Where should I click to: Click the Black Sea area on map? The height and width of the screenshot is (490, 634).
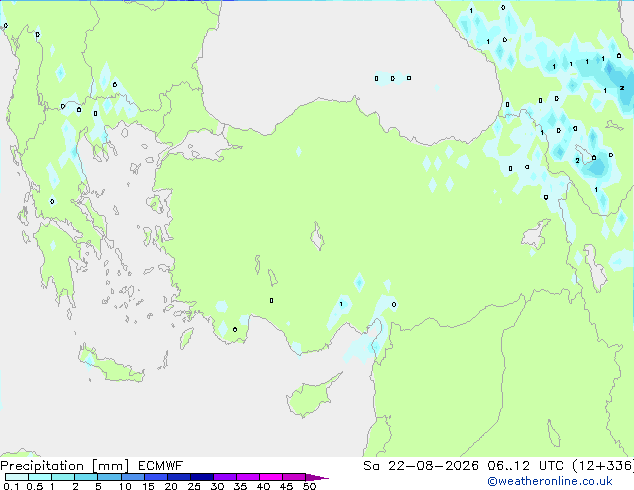tap(348, 61)
